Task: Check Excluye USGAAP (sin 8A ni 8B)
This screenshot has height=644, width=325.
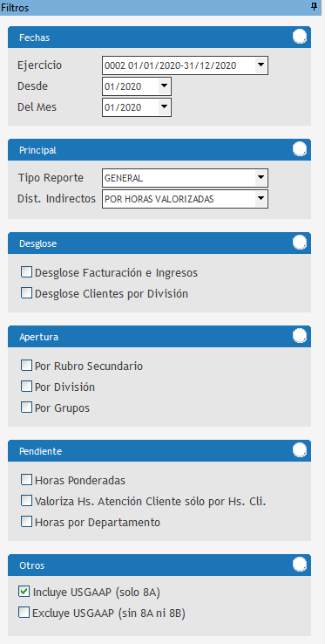Action: (24, 613)
